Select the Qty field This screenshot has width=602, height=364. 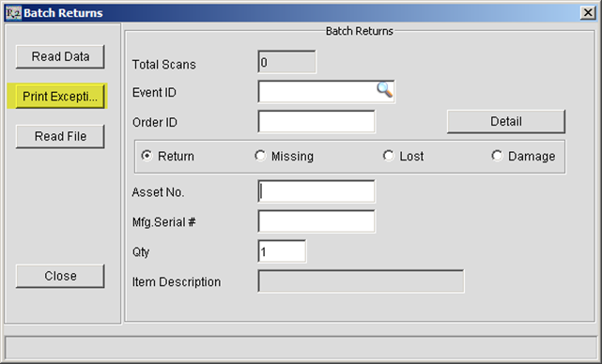click(282, 251)
